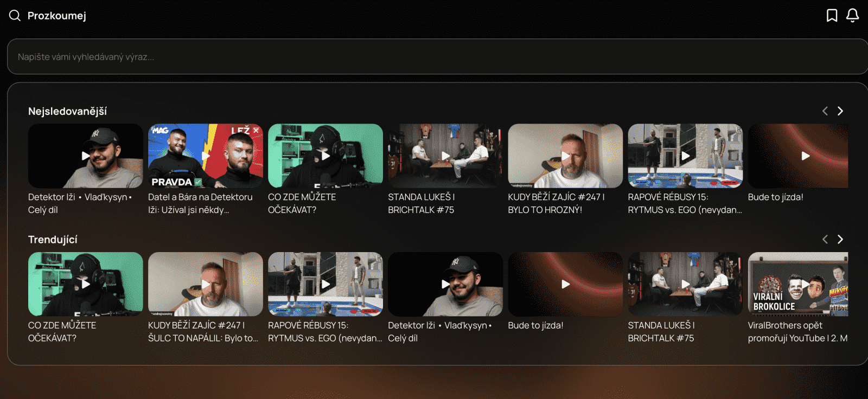Click the magnifying glass search icon
This screenshot has width=868, height=399.
point(15,16)
